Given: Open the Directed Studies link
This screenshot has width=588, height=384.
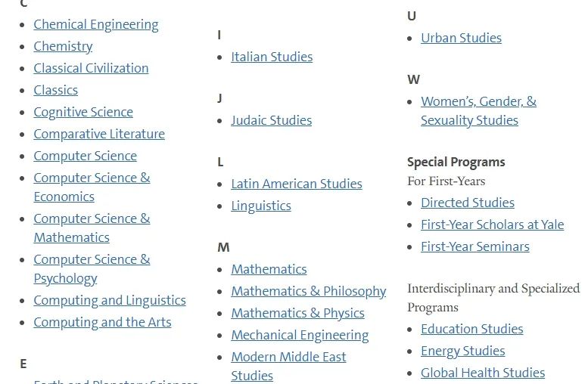Looking at the screenshot, I should pyautogui.click(x=468, y=203).
